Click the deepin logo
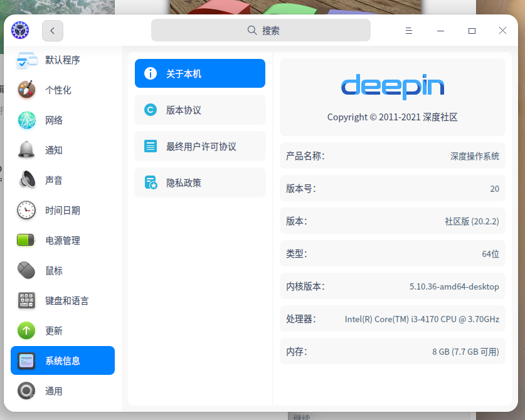Screen dimensions: 525x420 tap(393, 87)
